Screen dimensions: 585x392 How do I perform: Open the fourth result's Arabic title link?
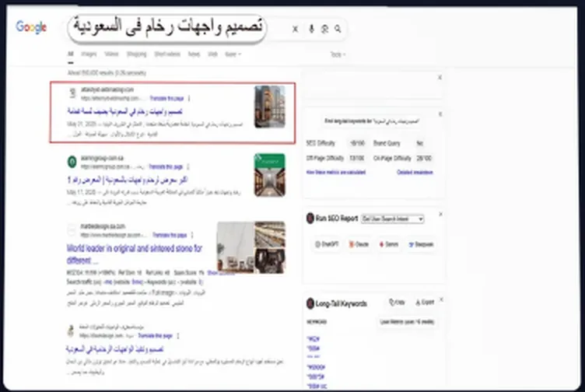[114, 349]
